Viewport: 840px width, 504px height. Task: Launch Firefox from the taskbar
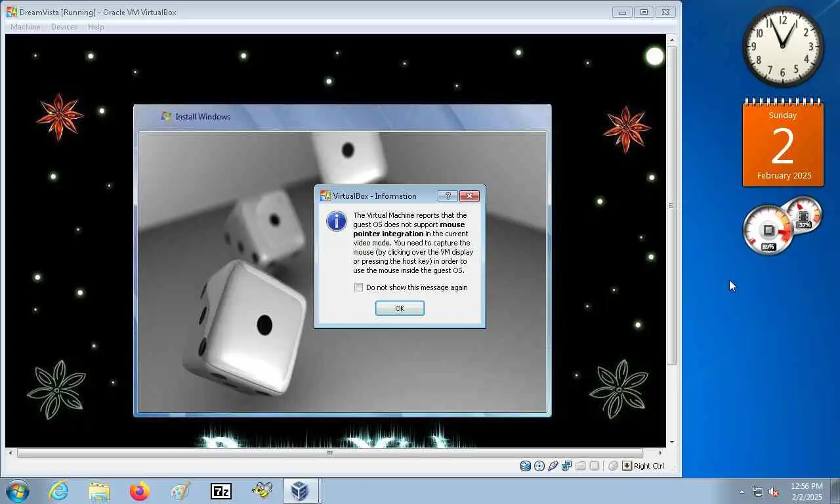pyautogui.click(x=140, y=491)
